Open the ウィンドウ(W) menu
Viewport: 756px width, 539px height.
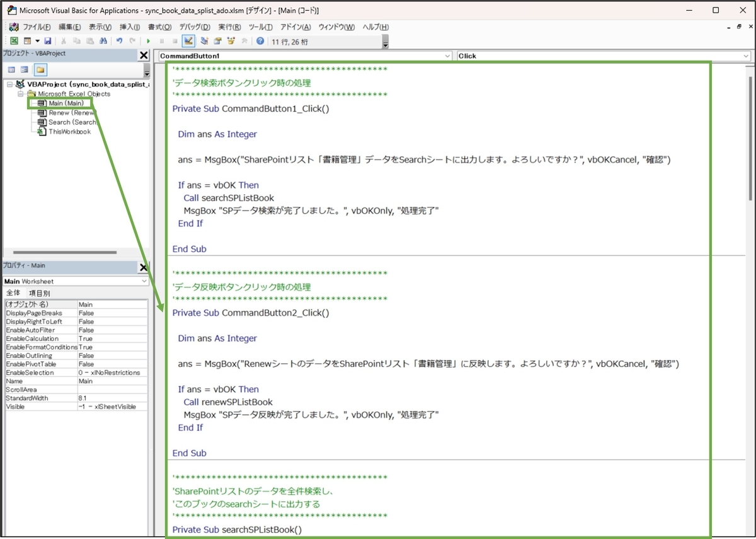pyautogui.click(x=336, y=27)
